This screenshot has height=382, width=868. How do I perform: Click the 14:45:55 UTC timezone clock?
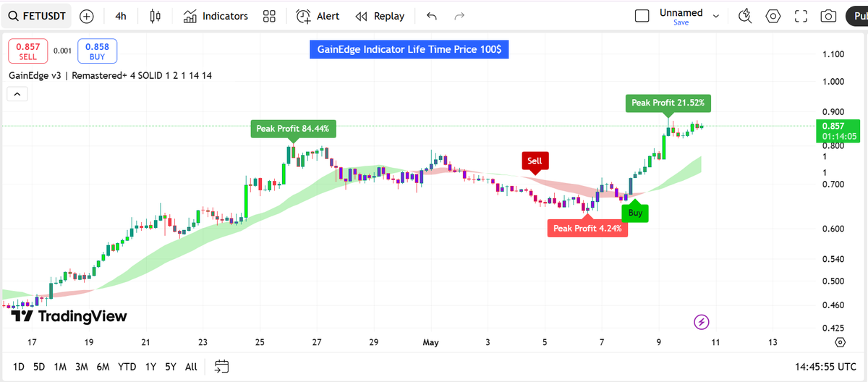point(826,367)
